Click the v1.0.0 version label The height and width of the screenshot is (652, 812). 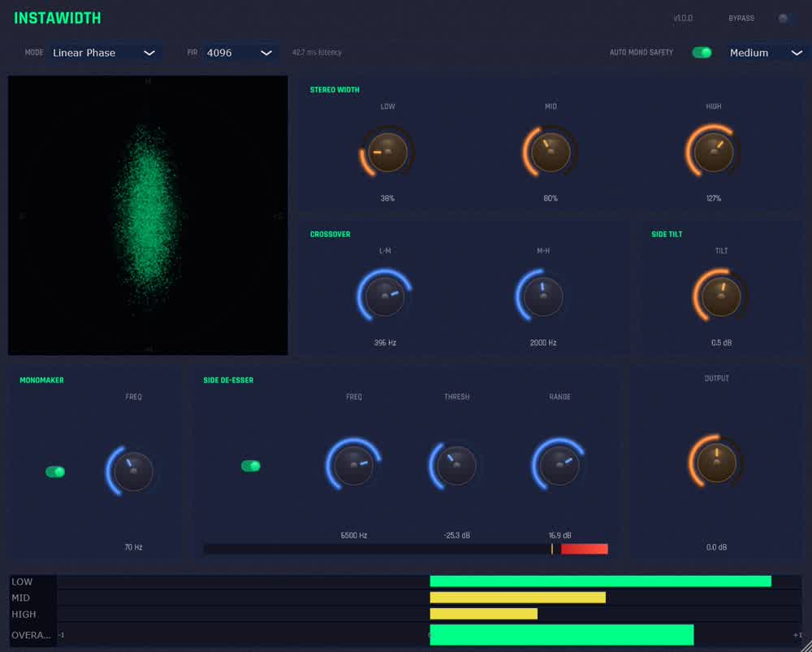point(683,18)
